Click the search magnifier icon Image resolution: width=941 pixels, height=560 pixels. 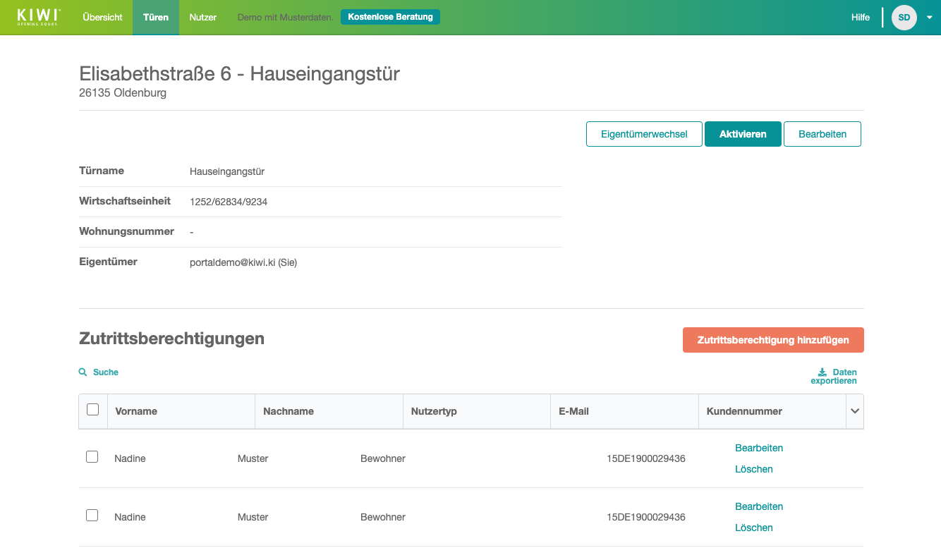click(83, 372)
